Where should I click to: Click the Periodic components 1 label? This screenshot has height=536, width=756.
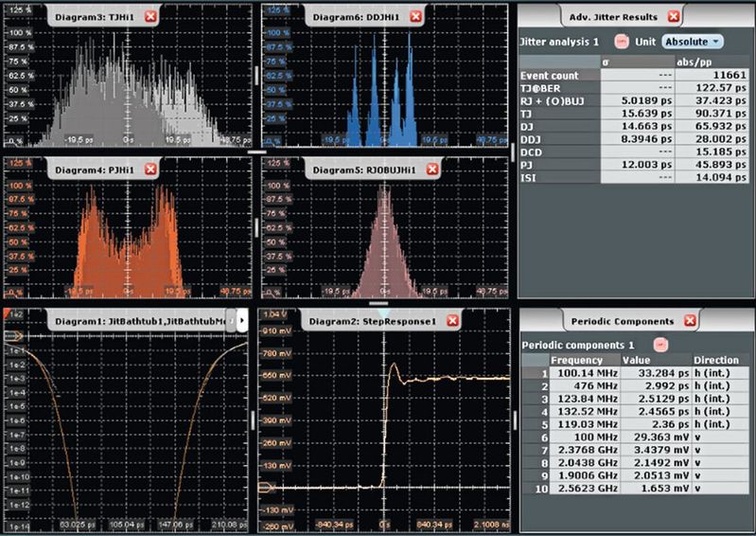point(577,345)
